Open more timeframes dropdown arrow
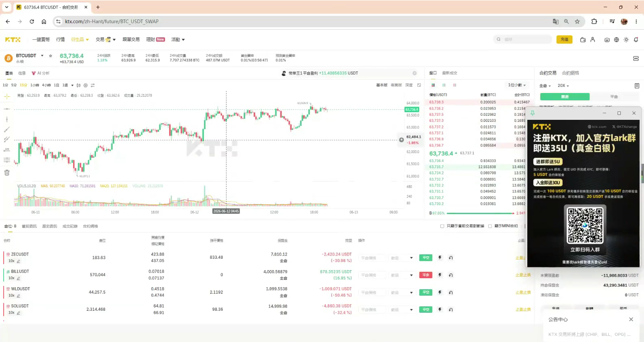Image resolution: width=644 pixels, height=342 pixels. click(x=72, y=85)
